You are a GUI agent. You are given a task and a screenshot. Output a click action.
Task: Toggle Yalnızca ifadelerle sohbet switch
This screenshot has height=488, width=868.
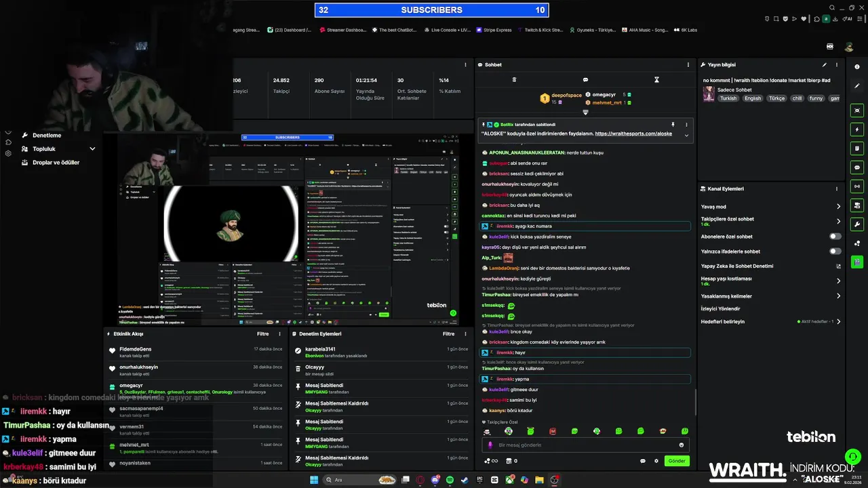pyautogui.click(x=835, y=251)
